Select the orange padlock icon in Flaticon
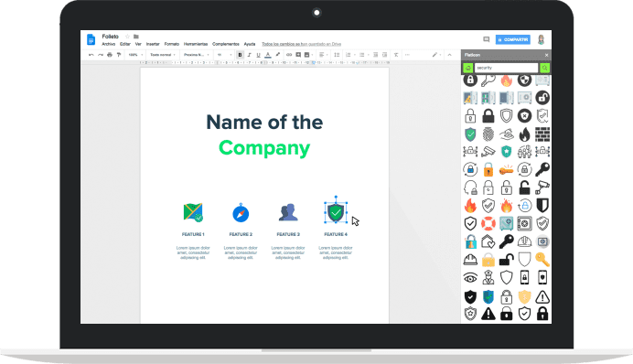633x364 pixels. click(x=488, y=169)
